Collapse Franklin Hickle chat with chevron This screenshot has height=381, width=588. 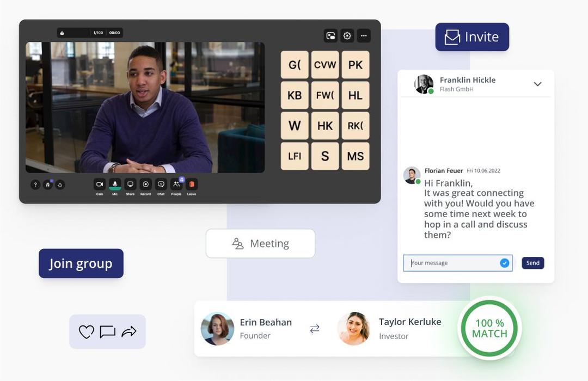click(537, 84)
